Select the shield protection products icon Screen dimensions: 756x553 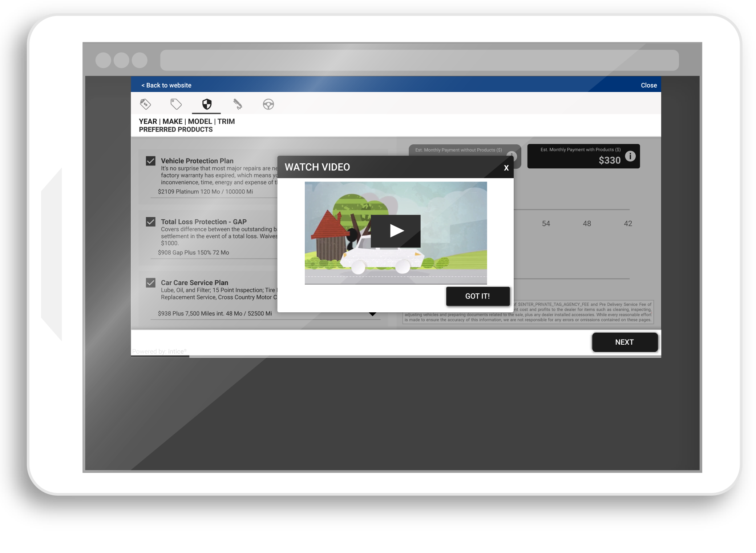(207, 104)
